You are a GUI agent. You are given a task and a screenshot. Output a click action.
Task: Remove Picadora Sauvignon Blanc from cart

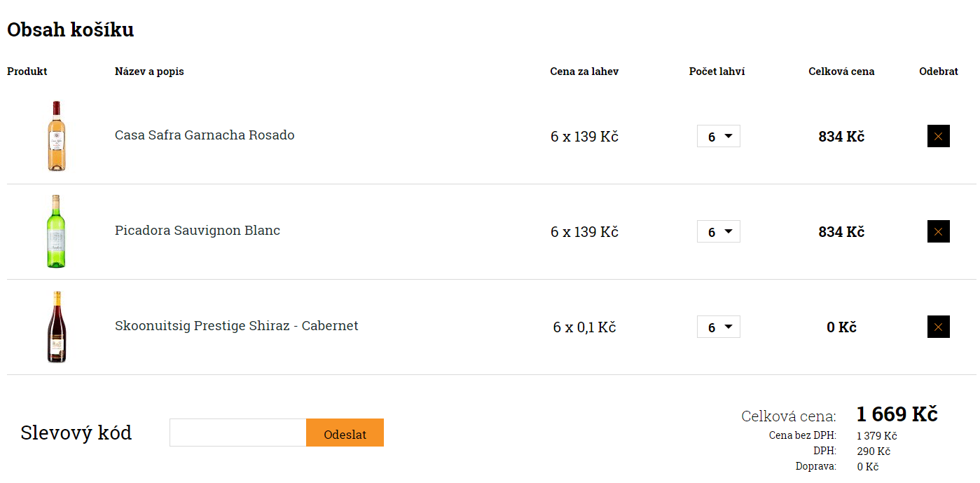point(938,231)
